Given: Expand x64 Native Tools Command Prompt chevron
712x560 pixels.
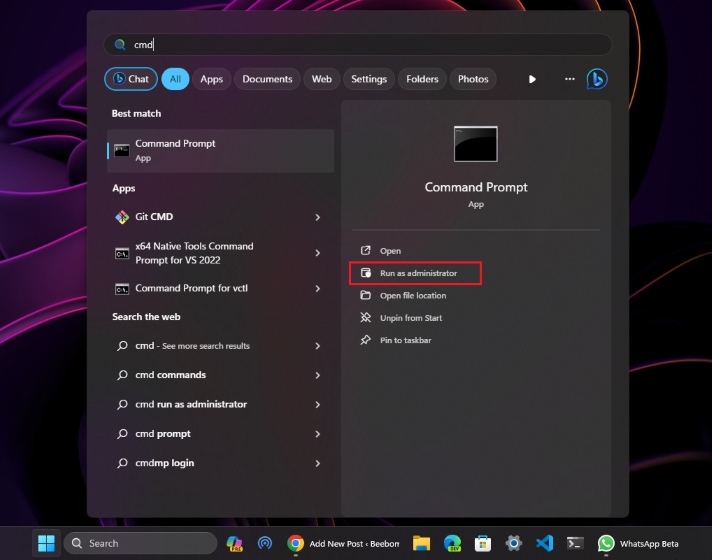Looking at the screenshot, I should coord(317,253).
